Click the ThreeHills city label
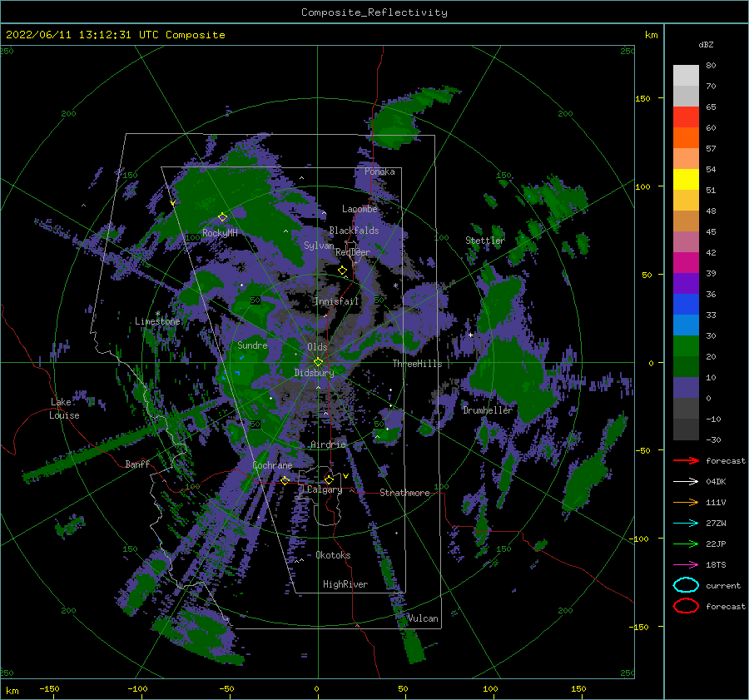The image size is (749, 700). [417, 364]
